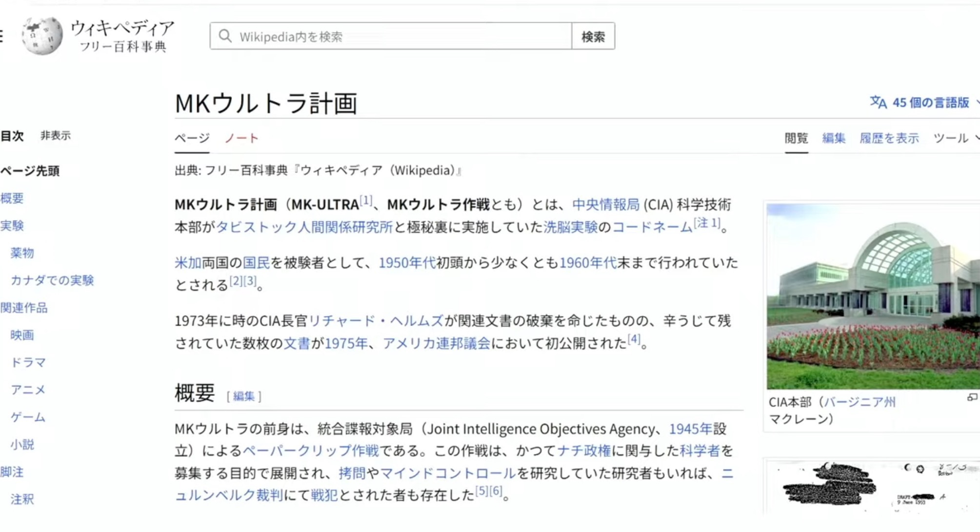Click footnote reference [4]

634,339
